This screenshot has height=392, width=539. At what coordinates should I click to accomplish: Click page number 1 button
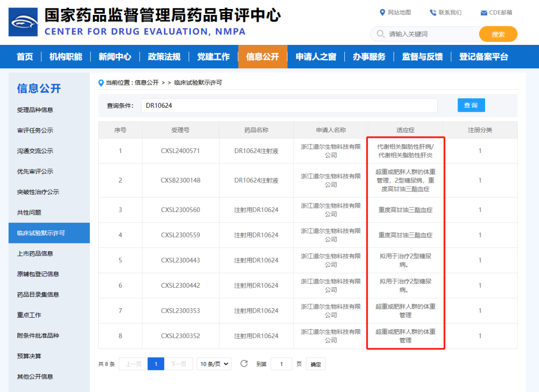(x=156, y=364)
